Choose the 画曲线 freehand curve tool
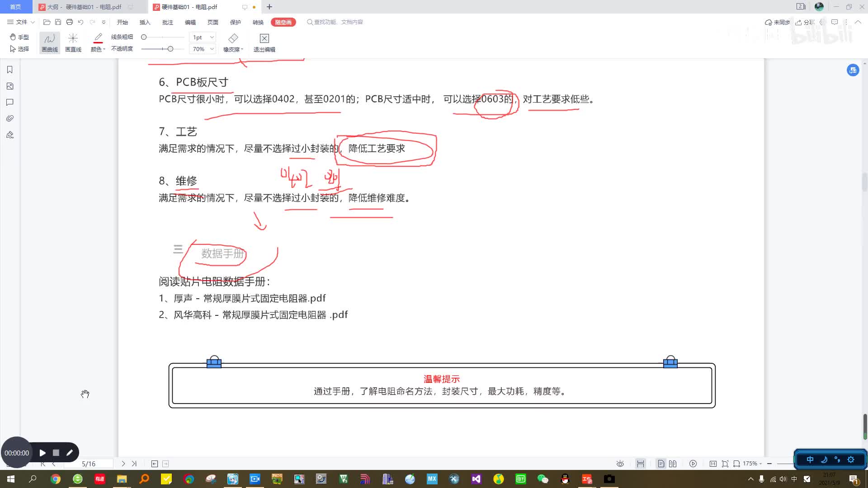This screenshot has width=868, height=488. (50, 43)
